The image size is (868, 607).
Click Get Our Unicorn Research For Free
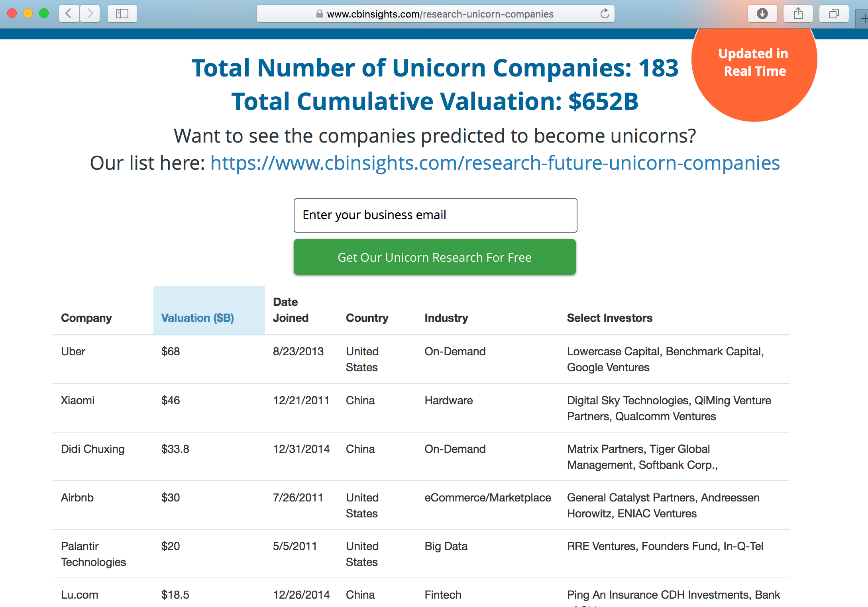[434, 257]
